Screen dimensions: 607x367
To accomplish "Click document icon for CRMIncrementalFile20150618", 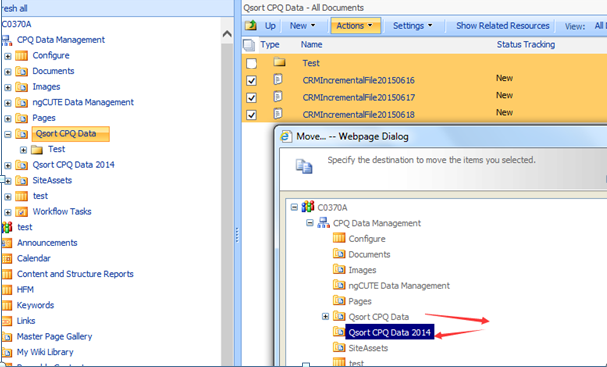I will point(278,114).
